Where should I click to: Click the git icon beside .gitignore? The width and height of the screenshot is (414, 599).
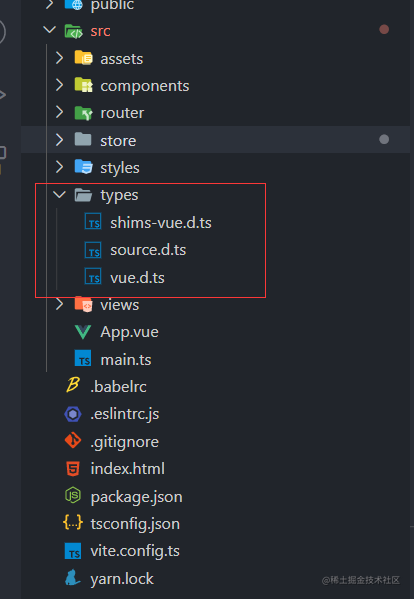(x=73, y=441)
